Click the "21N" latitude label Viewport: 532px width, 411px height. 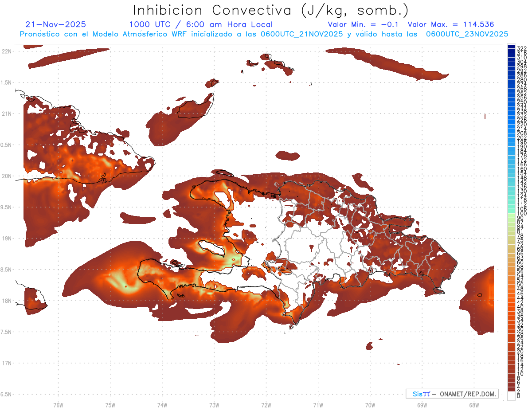[7, 114]
